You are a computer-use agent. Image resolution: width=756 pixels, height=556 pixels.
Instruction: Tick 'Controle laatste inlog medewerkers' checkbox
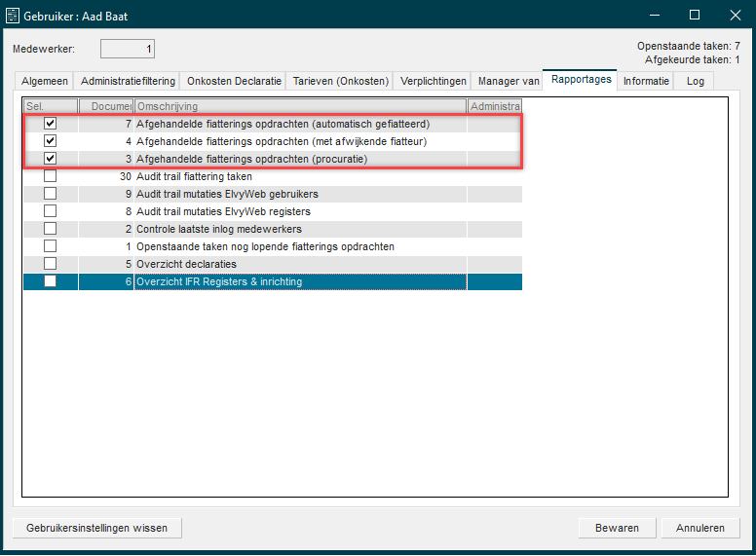click(51, 229)
